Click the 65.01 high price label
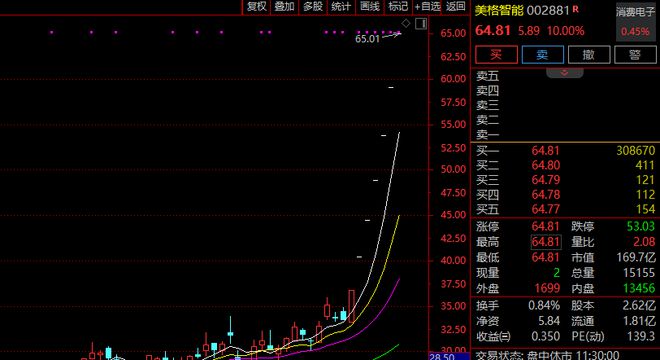This screenshot has width=660, height=360. 367,39
